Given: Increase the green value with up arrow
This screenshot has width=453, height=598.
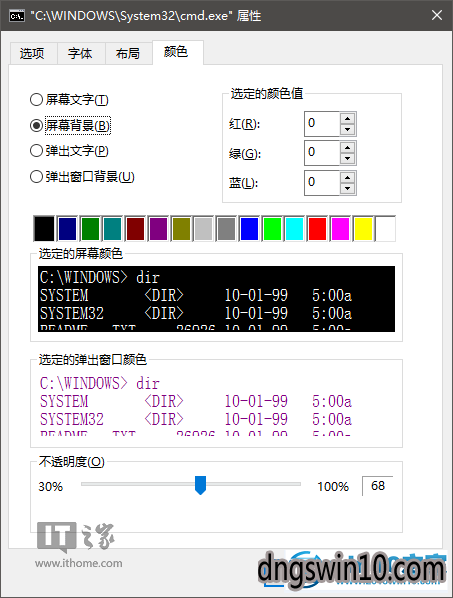Looking at the screenshot, I should point(347,147).
